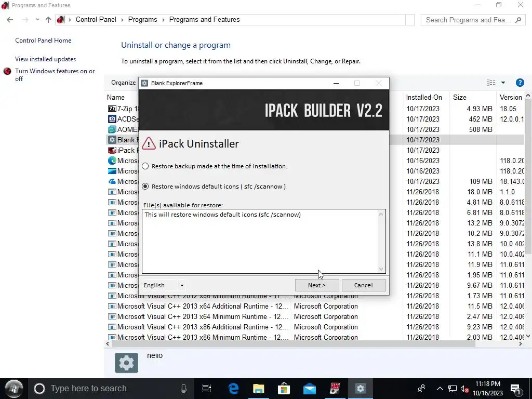Screen dimensions: 532x399
Task: Open File Explorer from taskbar
Action: 259,389
